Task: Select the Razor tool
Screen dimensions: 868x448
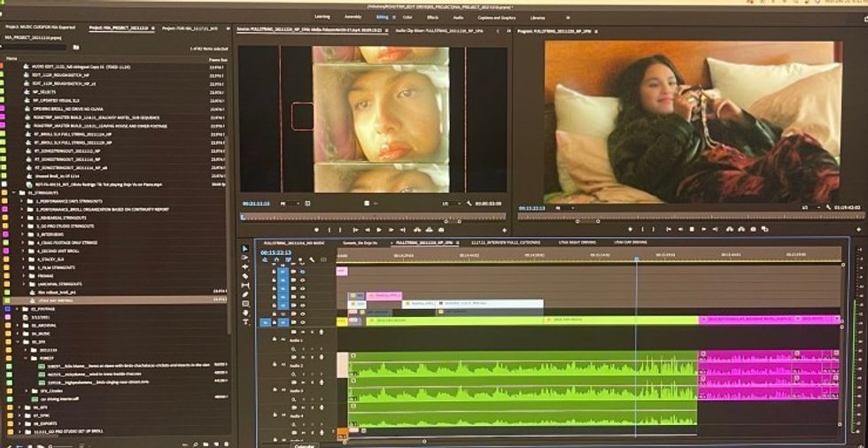Action: pyautogui.click(x=245, y=276)
